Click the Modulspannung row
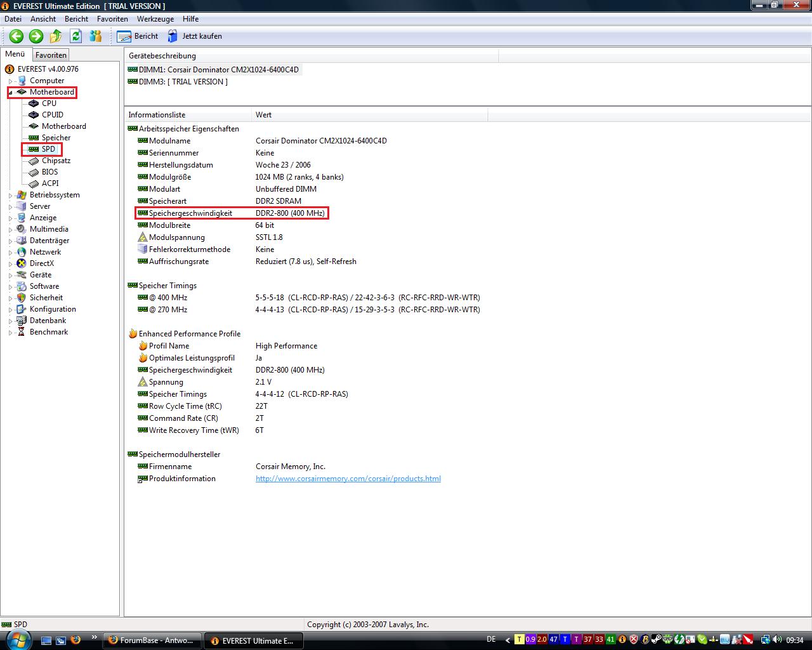812x650 pixels. (x=211, y=237)
